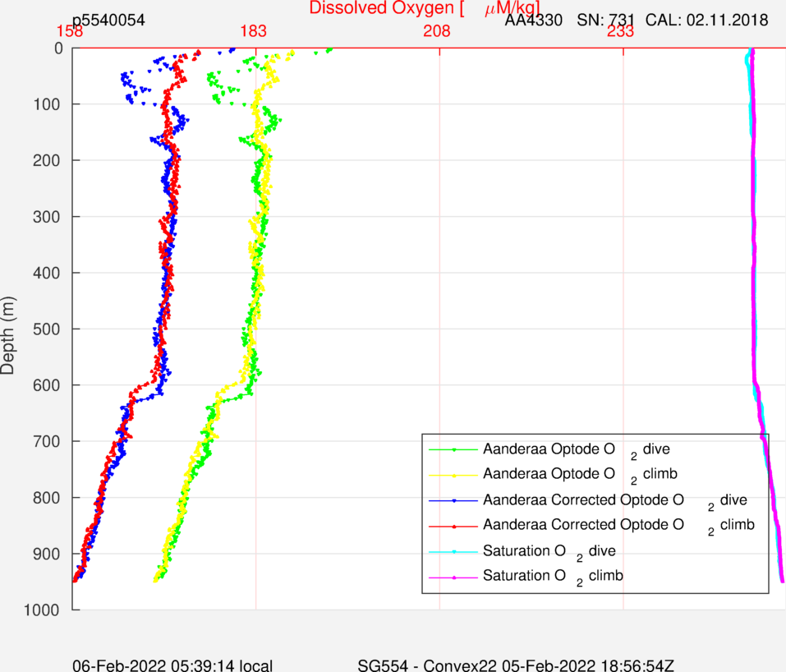Image resolution: width=786 pixels, height=672 pixels.
Task: Click depth tick label '0'
Action: (58, 48)
